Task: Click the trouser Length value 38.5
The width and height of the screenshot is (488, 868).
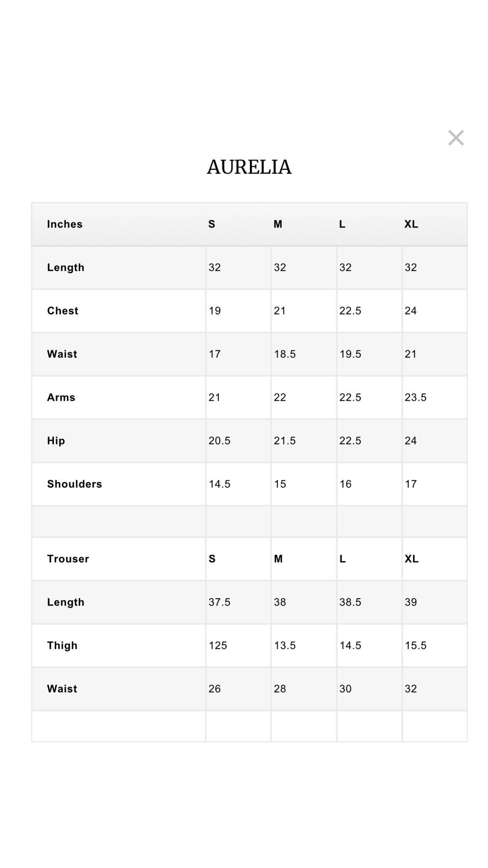Action: pyautogui.click(x=350, y=602)
